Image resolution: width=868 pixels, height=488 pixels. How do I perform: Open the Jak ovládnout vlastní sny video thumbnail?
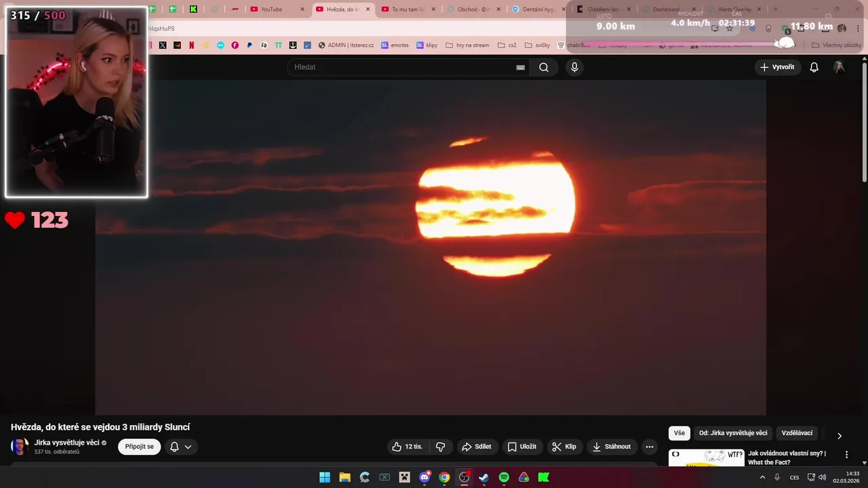pos(706,458)
